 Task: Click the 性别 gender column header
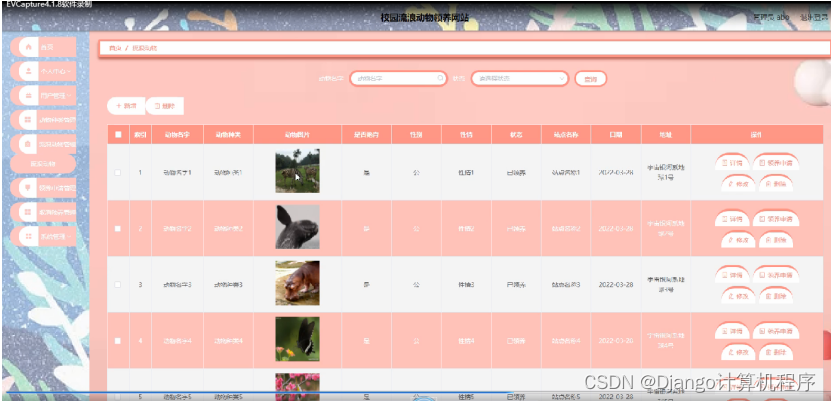click(x=416, y=135)
